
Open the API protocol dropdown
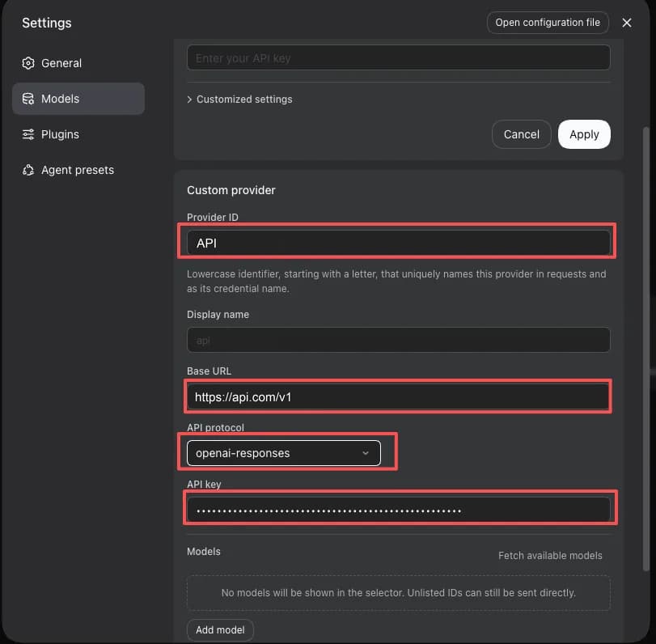284,453
